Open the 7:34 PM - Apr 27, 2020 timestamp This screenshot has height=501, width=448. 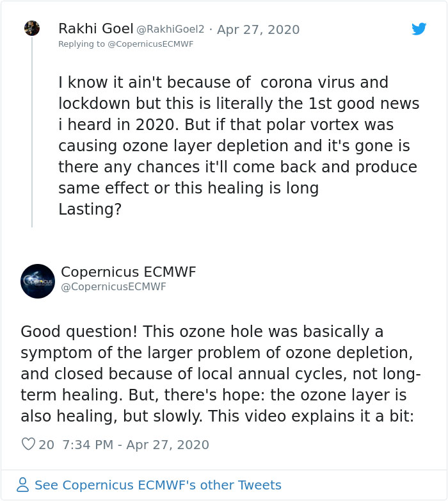click(x=136, y=445)
